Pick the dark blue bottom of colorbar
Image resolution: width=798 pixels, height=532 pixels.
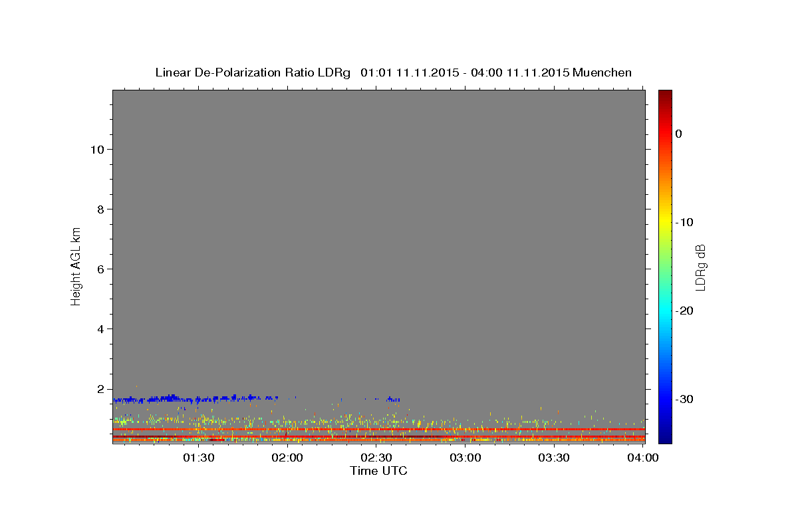[x=665, y=438]
